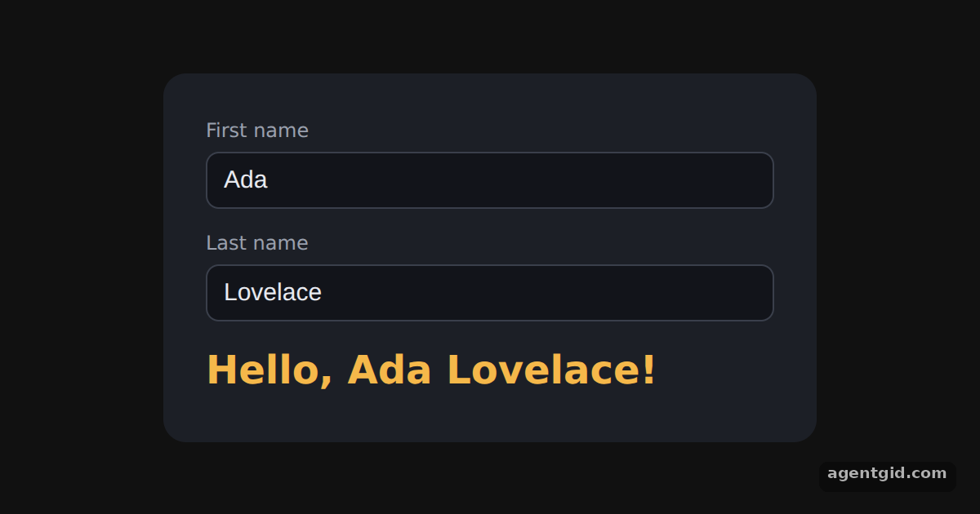
Task: Click the dark form card background beside greeting
Action: point(735,371)
